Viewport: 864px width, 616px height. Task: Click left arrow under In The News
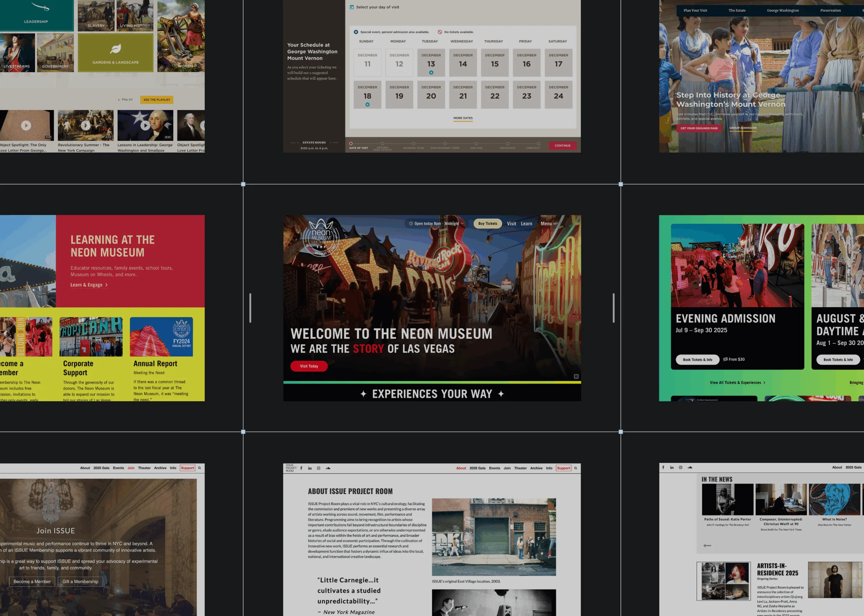pos(707,545)
